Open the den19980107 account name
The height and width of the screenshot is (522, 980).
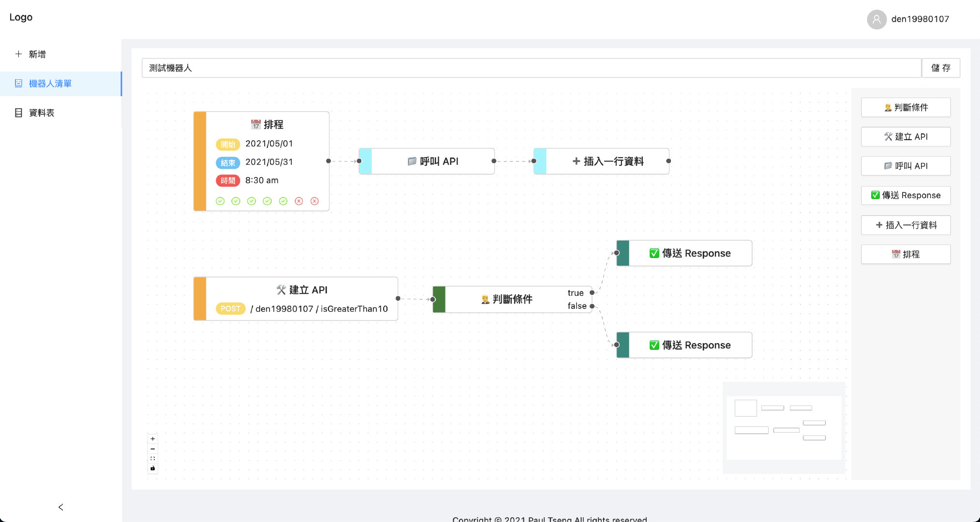click(x=920, y=19)
